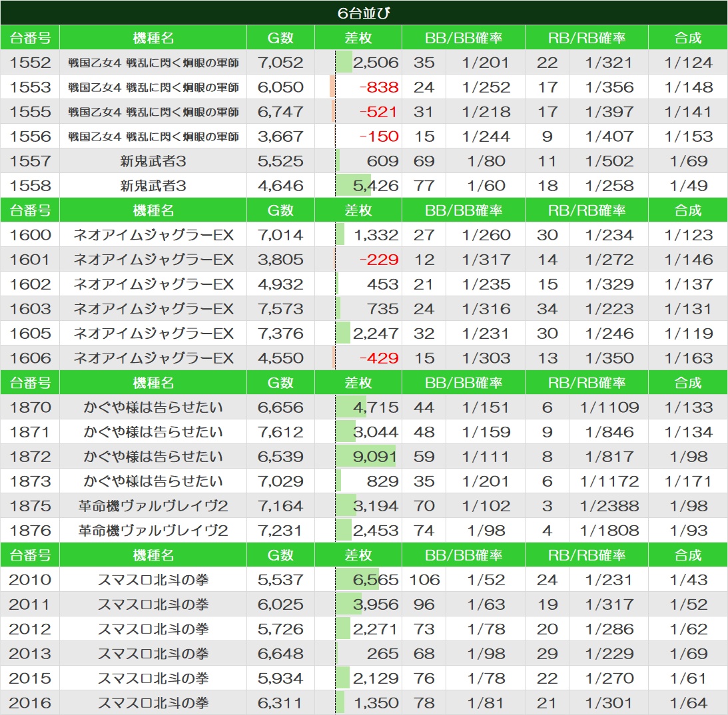
Task: Select BB probability 1/111
Action: pyautogui.click(x=486, y=457)
